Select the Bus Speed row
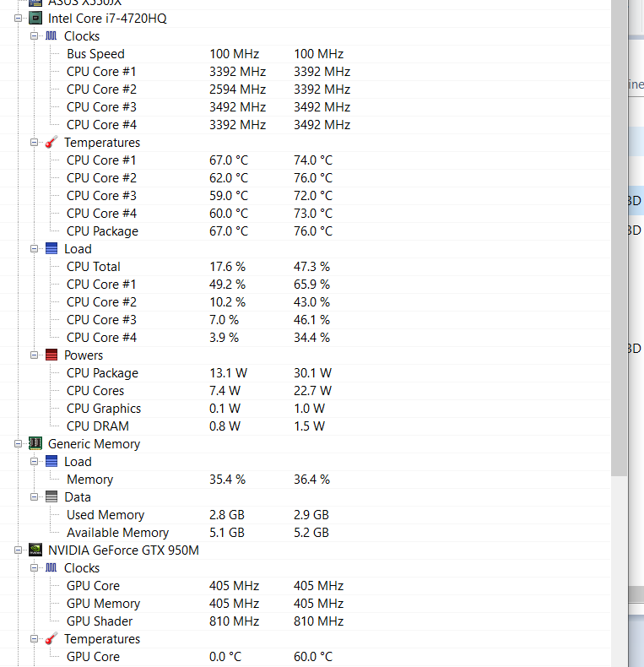 (306, 54)
